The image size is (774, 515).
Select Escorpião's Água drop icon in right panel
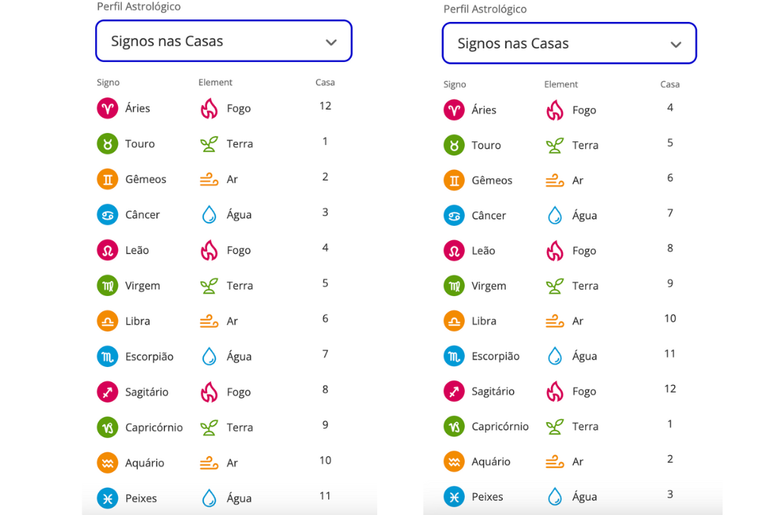[x=555, y=356]
